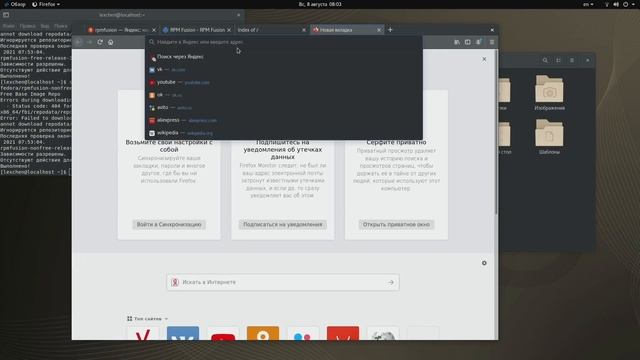Image resolution: width=640 pixels, height=360 pixels.
Task: Click the Firefox page vertical scrollbar
Action: pyautogui.click(x=496, y=131)
